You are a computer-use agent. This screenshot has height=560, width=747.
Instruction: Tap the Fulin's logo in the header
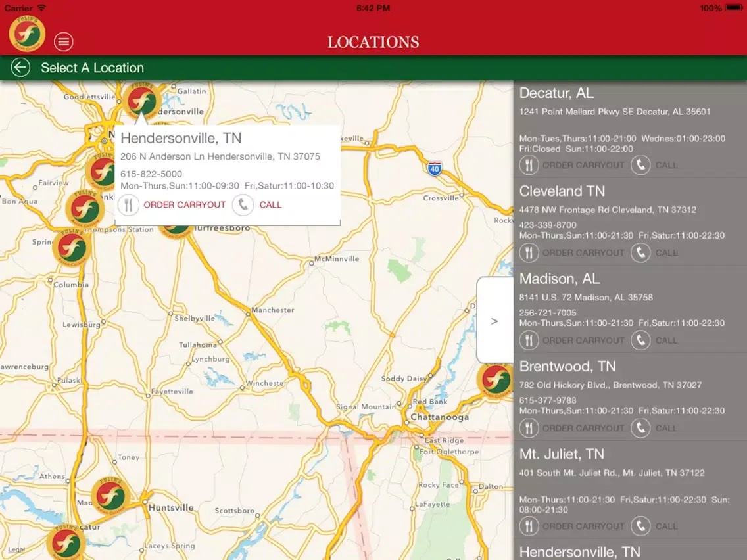click(27, 34)
